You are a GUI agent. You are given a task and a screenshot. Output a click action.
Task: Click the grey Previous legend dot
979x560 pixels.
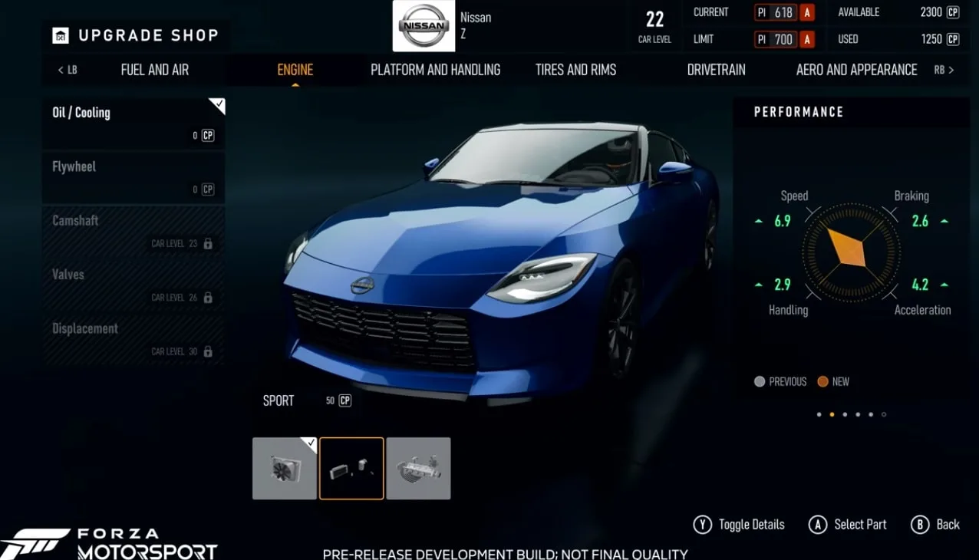[x=760, y=381]
